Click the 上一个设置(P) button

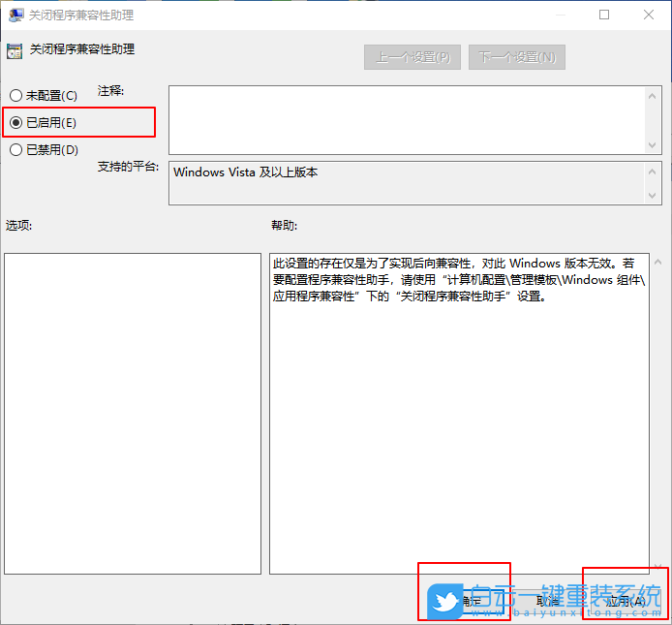[412, 57]
